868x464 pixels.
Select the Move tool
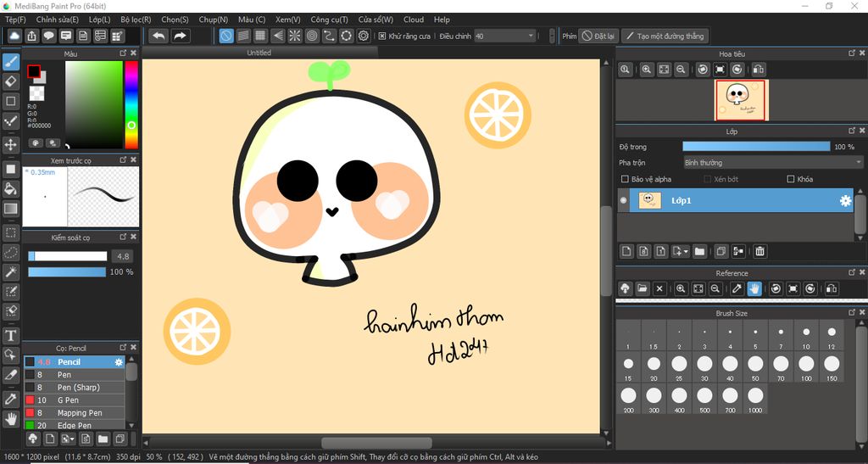coord(10,145)
